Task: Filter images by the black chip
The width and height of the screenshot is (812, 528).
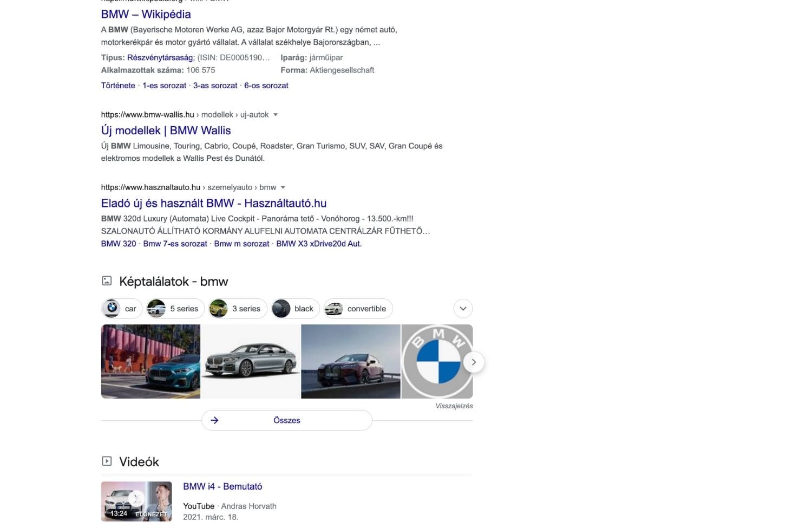Action: [296, 309]
